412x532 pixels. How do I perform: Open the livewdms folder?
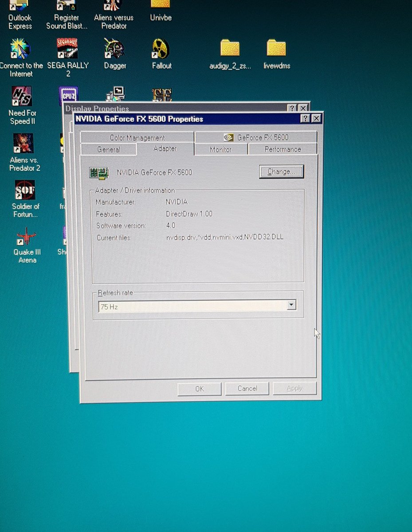tap(276, 55)
